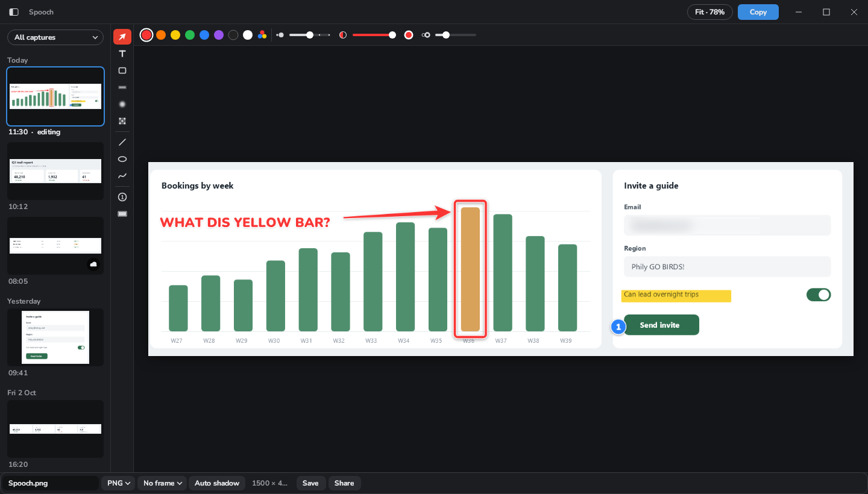Screen dimensions: 868x494
Task: Select the Ellipse tool
Action: point(122,159)
